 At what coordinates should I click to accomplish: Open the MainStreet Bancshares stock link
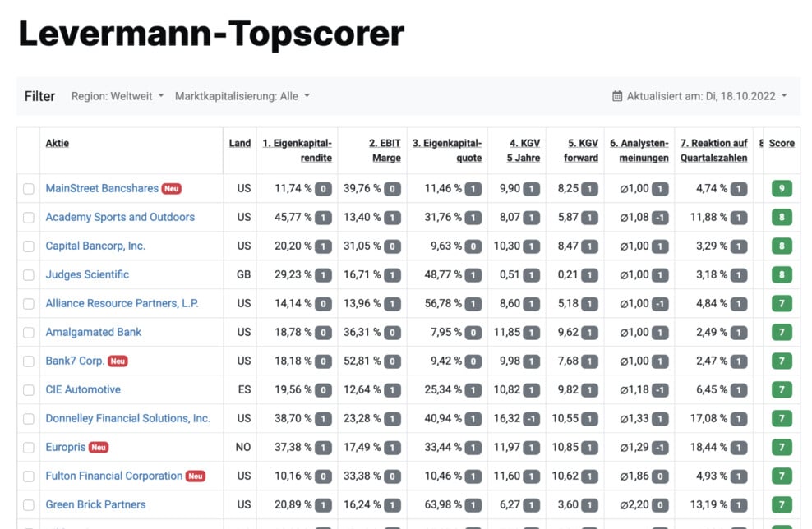[102, 188]
